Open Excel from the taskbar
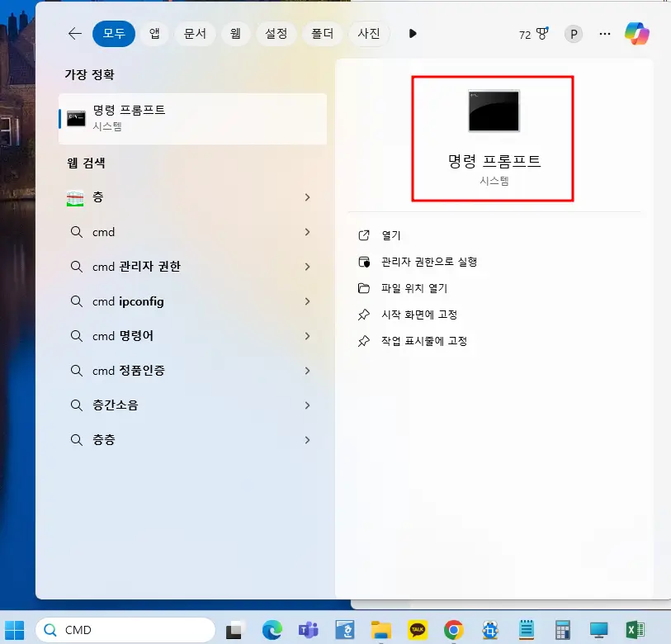Screen dimensions: 671x644 pyautogui.click(x=634, y=629)
